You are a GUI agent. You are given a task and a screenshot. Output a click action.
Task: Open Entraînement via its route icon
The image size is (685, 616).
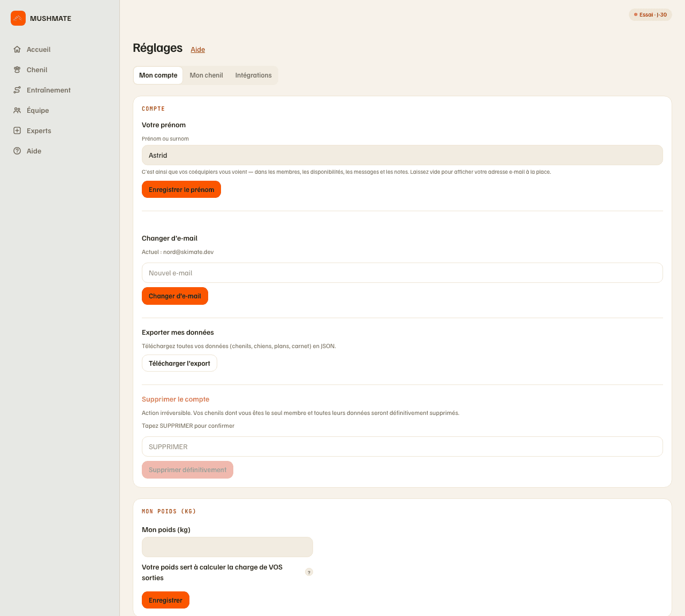pyautogui.click(x=17, y=90)
